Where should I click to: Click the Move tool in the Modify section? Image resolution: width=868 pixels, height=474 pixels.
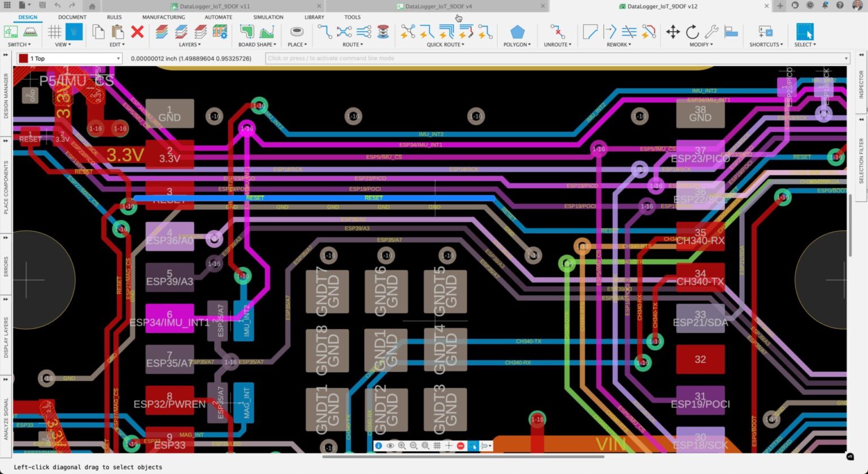point(672,33)
